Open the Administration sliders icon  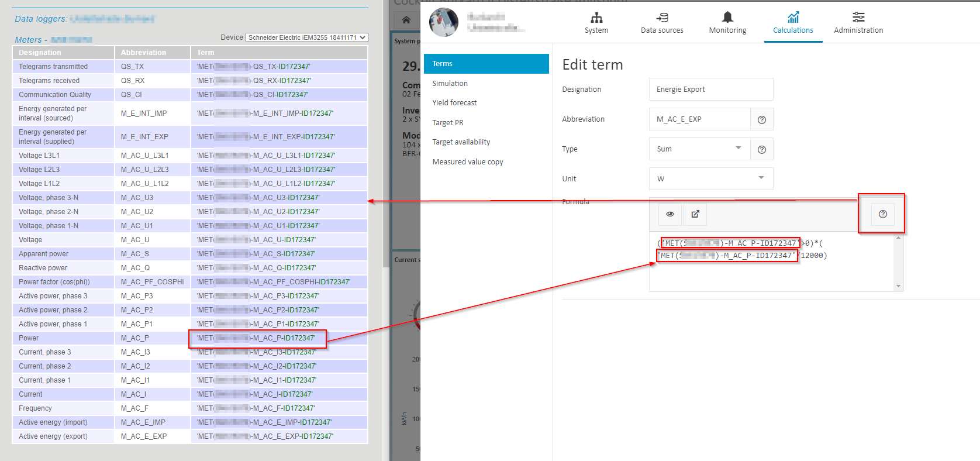[858, 18]
